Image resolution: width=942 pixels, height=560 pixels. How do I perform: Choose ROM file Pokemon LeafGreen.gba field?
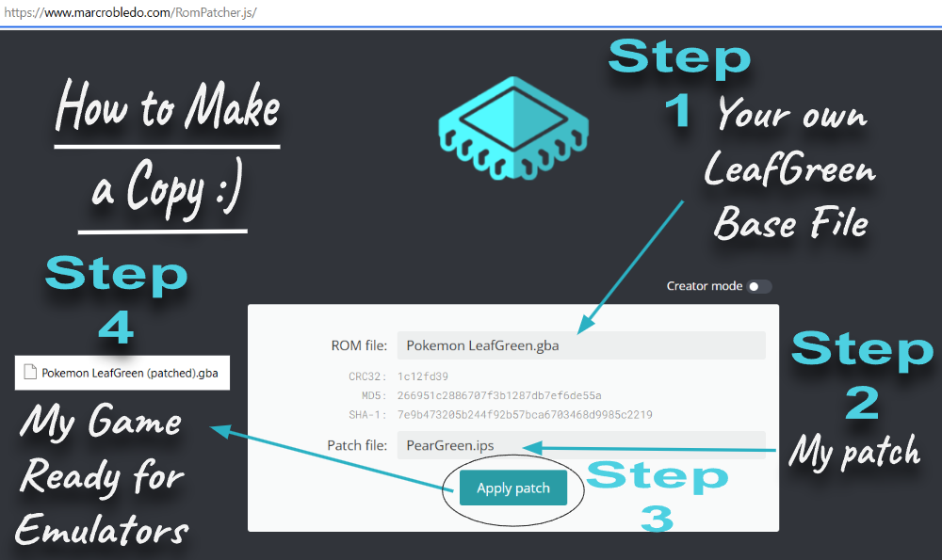tap(580, 345)
